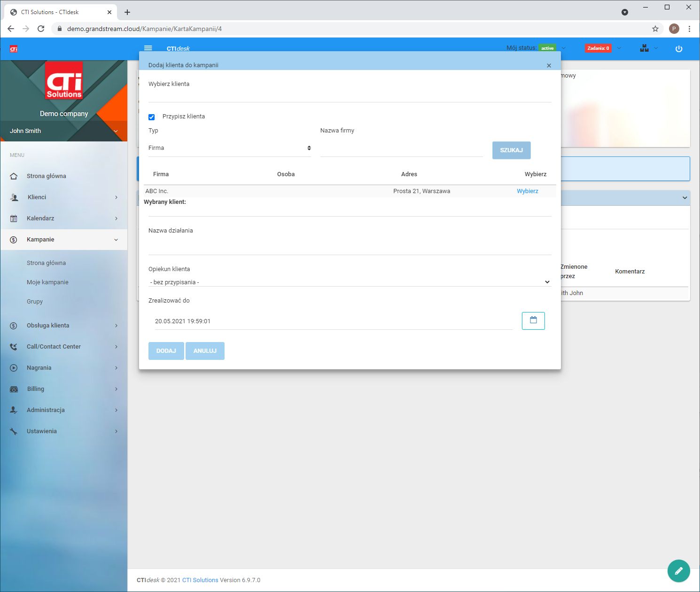Image resolution: width=700 pixels, height=592 pixels.
Task: Click the CTI Solutions large sidebar logo
Action: click(64, 80)
